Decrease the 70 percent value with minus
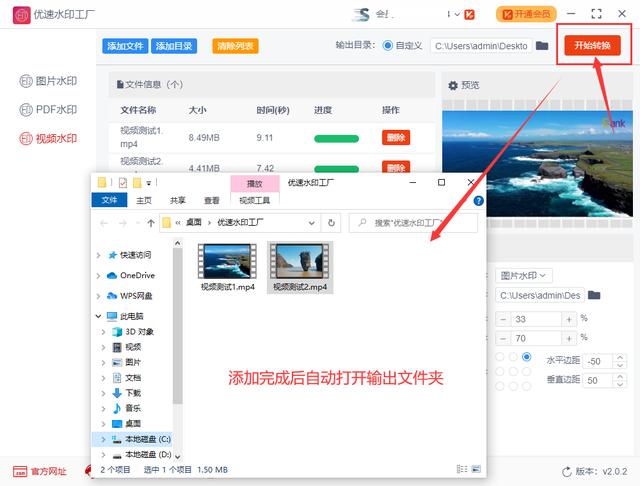 pyautogui.click(x=503, y=338)
